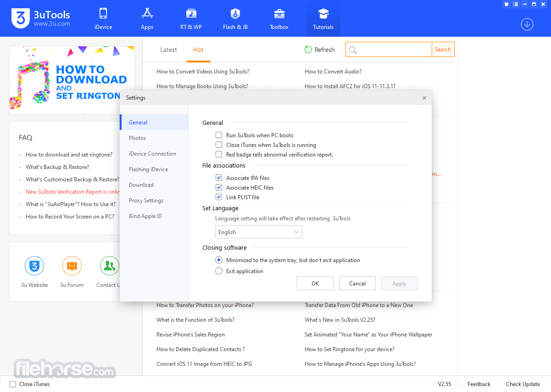Click the Cancel button

[x=357, y=283]
